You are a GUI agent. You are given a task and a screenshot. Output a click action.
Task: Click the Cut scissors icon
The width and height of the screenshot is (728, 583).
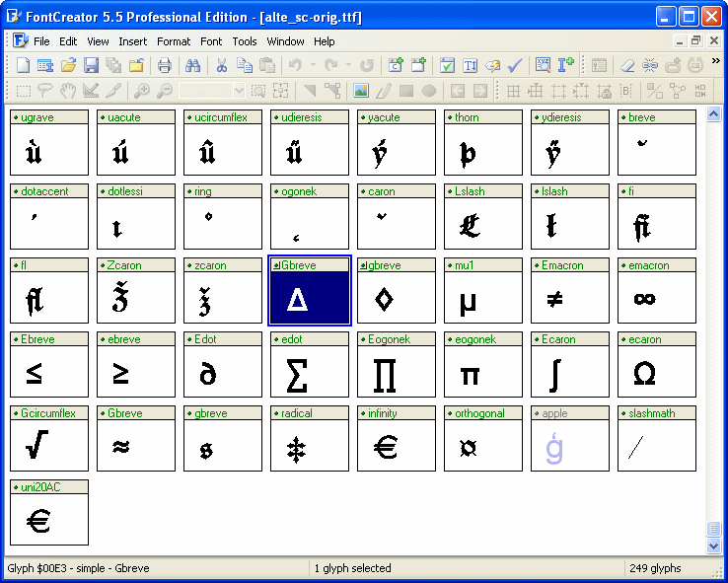pyautogui.click(x=222, y=65)
